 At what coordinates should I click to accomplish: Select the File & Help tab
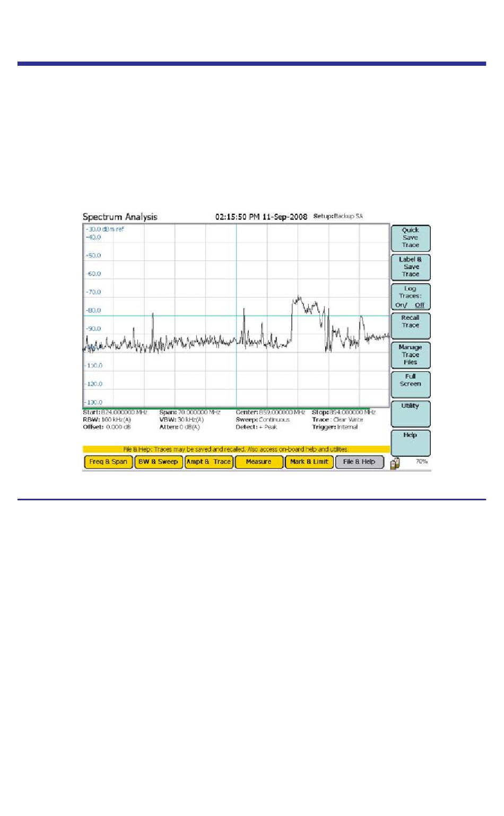coord(359,462)
